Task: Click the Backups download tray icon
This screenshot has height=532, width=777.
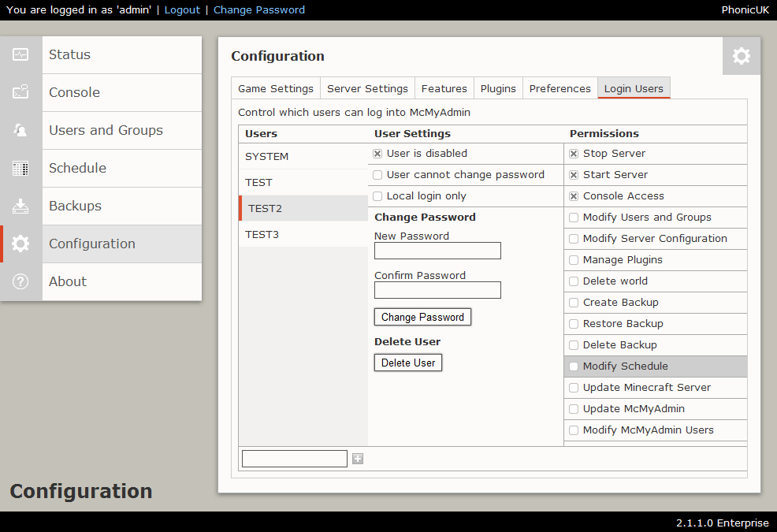Action: (x=20, y=206)
